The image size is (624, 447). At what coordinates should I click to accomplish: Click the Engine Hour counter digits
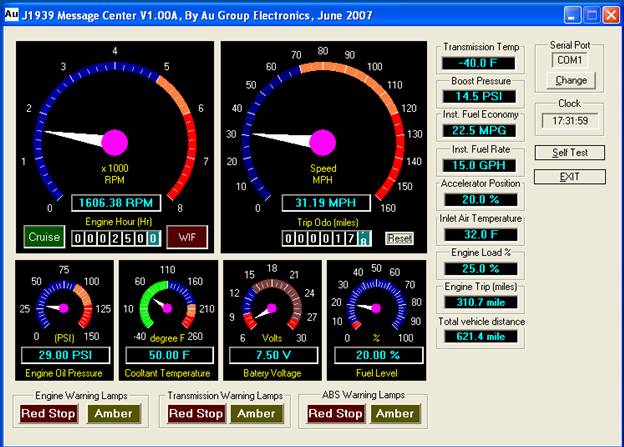[116, 238]
